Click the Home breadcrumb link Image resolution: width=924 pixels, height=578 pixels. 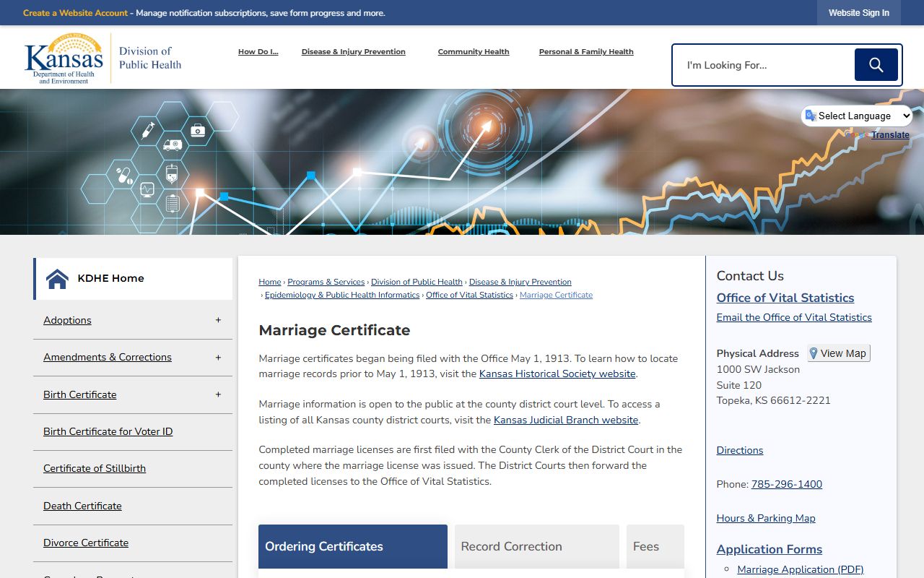[x=270, y=282]
